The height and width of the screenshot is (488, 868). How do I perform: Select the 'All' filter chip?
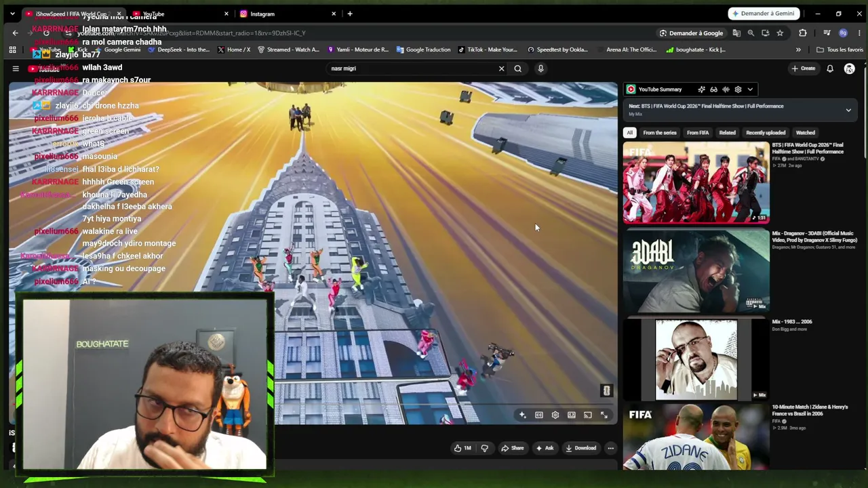point(630,133)
